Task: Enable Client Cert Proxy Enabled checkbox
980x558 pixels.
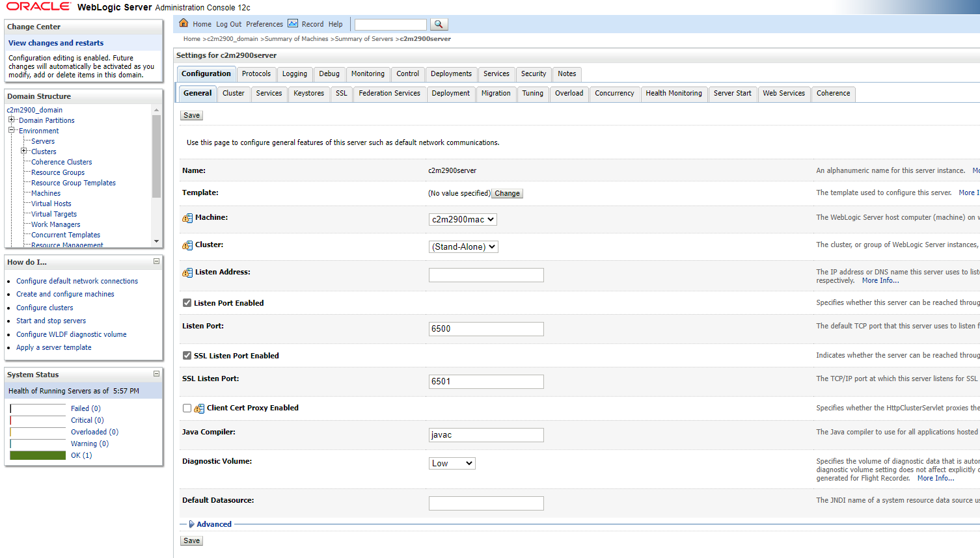Action: (187, 408)
